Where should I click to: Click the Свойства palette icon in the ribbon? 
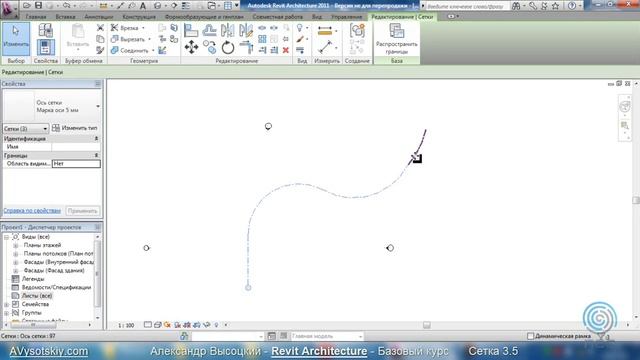tap(46, 47)
